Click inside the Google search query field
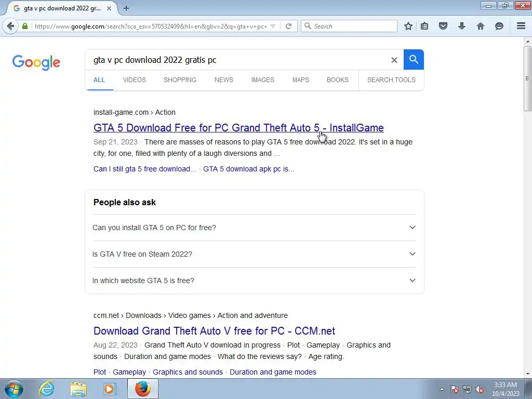This screenshot has width=532, height=399. pos(237,60)
